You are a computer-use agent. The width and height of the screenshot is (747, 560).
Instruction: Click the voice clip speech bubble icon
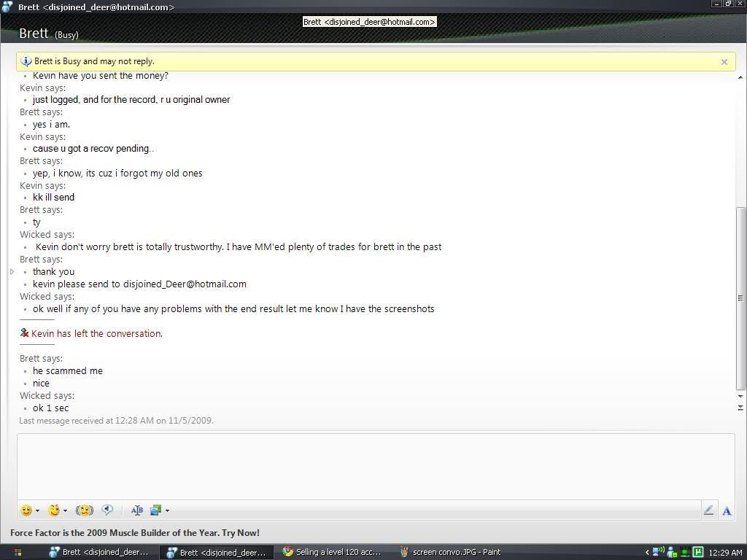(x=107, y=510)
